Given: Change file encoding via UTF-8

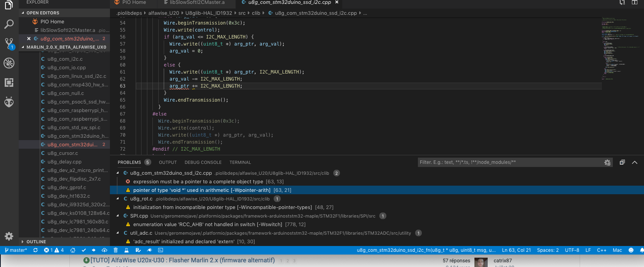Looking at the screenshot, I should point(572,250).
